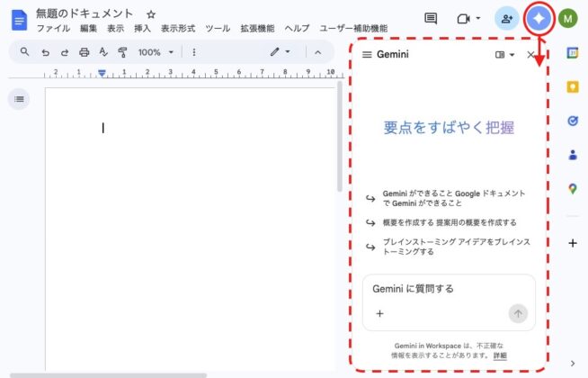Open the Google Tasks side panel

572,121
